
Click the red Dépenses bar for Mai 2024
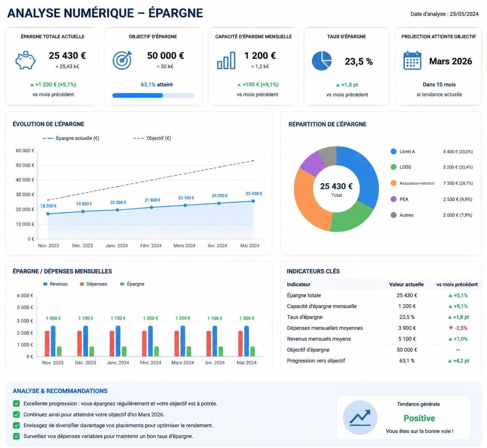[241, 344]
